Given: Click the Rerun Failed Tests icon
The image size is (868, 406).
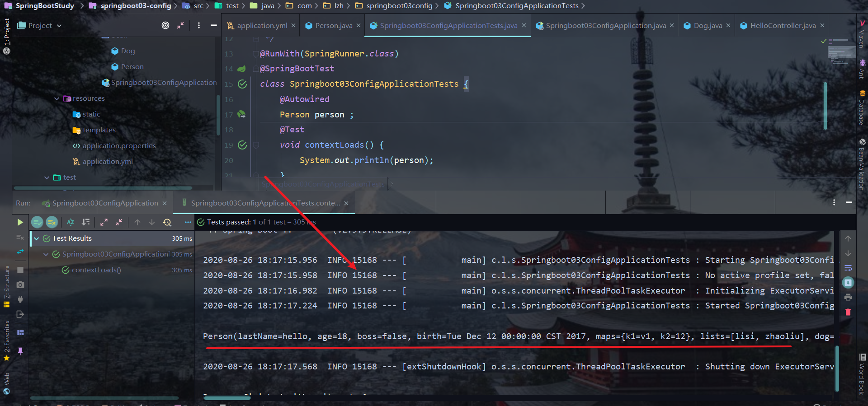Looking at the screenshot, I should click(20, 237).
